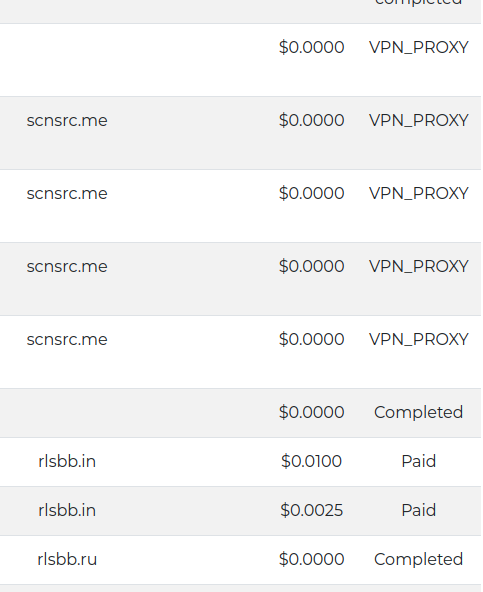This screenshot has height=592, width=483.
Task: Select the $0.0100 amount cell
Action: 311,461
